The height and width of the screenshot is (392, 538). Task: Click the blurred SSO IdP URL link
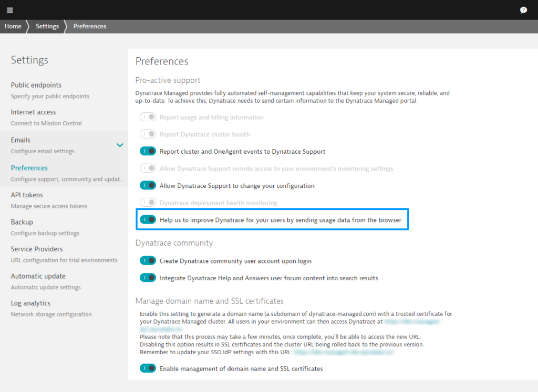tap(344, 352)
